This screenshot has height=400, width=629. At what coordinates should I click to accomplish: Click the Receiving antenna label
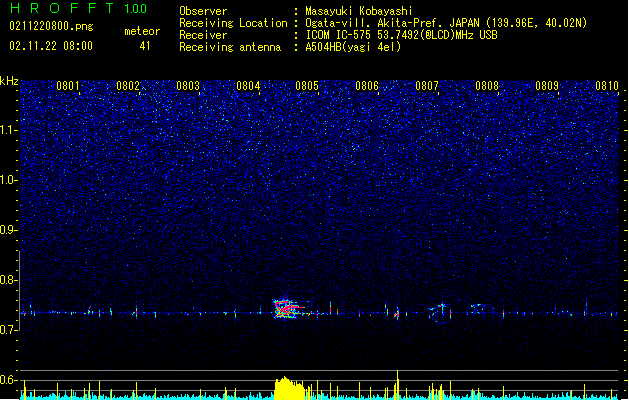pos(230,47)
